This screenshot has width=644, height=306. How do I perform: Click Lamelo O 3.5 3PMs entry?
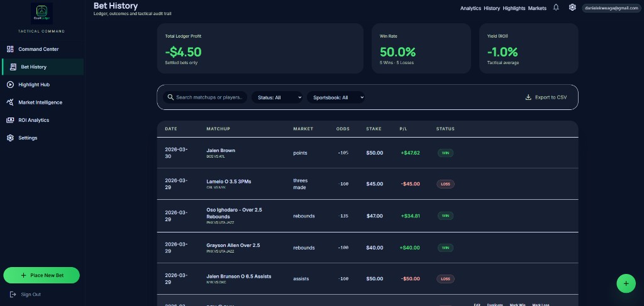pos(229,182)
